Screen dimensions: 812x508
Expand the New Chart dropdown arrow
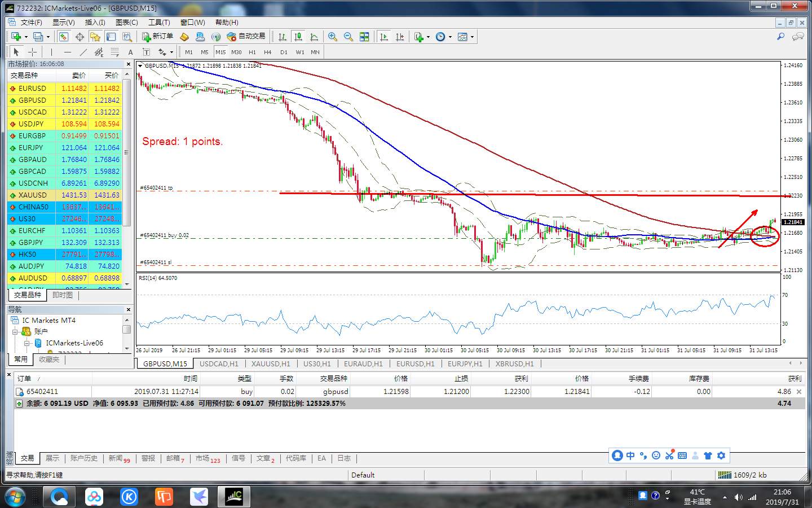[26, 37]
